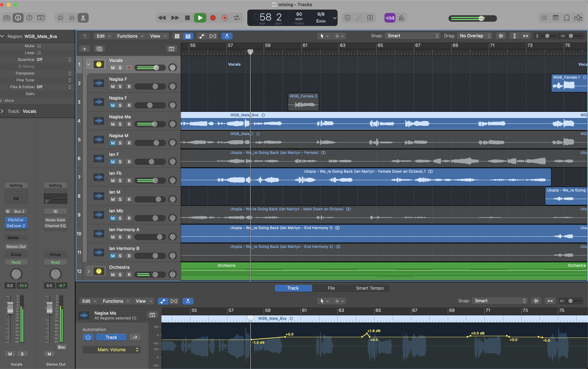The image size is (588, 369).
Task: Click the Capture Recording button
Action: [225, 18]
